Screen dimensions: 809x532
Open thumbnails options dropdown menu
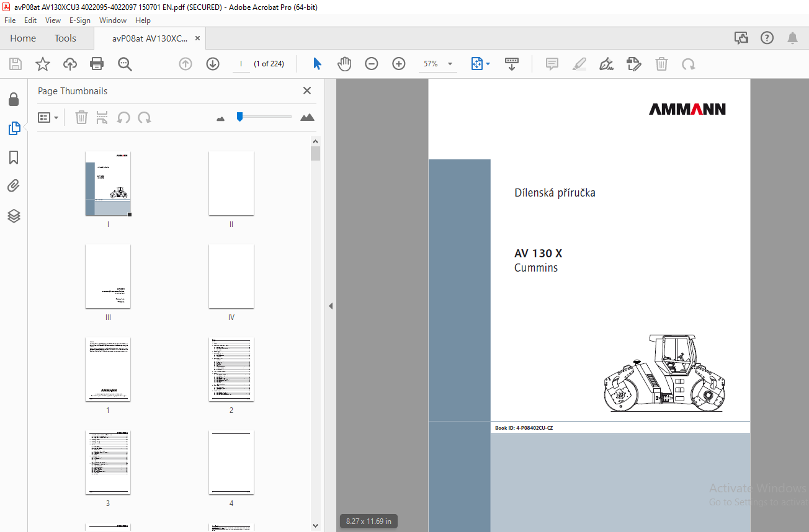(48, 117)
